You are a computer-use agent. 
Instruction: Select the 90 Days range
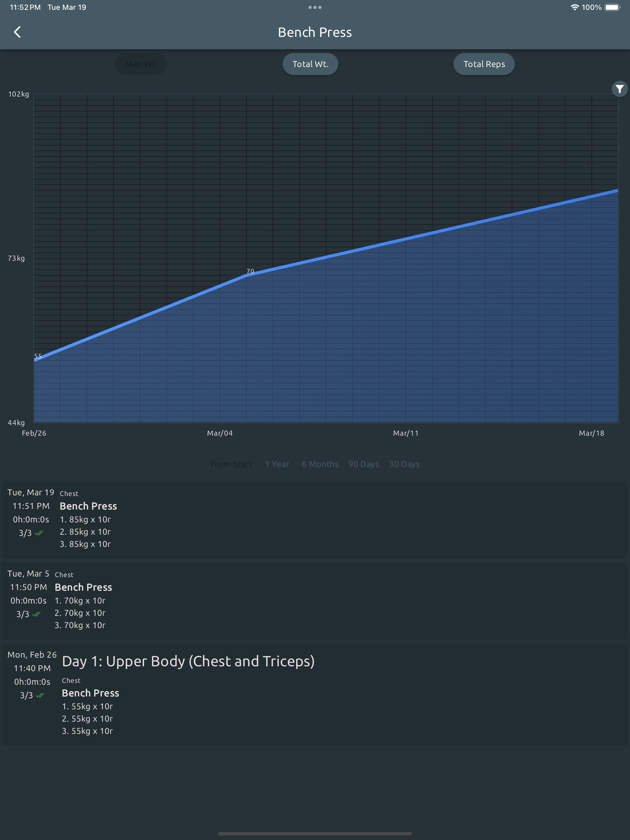tap(364, 464)
